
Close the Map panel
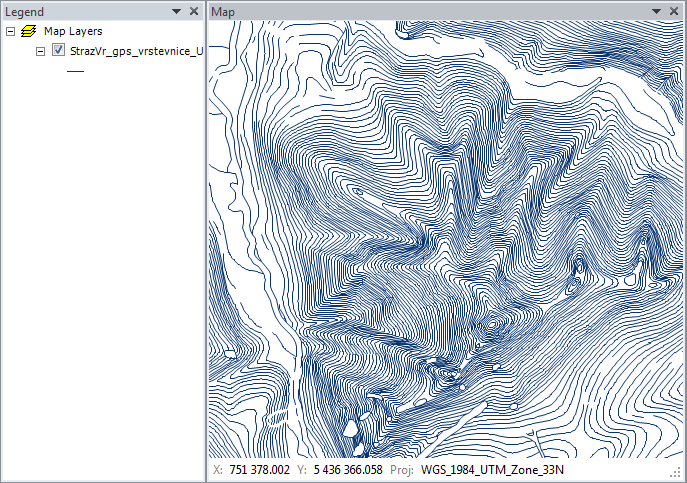(x=674, y=11)
